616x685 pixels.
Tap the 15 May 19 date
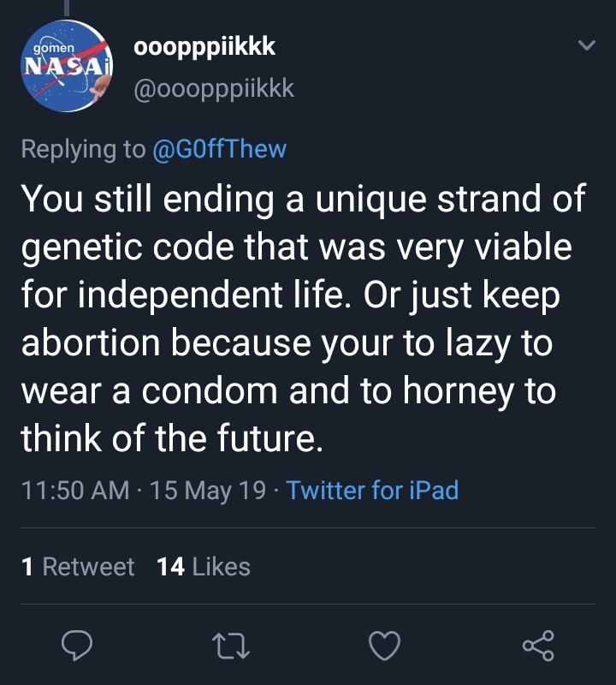pyautogui.click(x=208, y=490)
